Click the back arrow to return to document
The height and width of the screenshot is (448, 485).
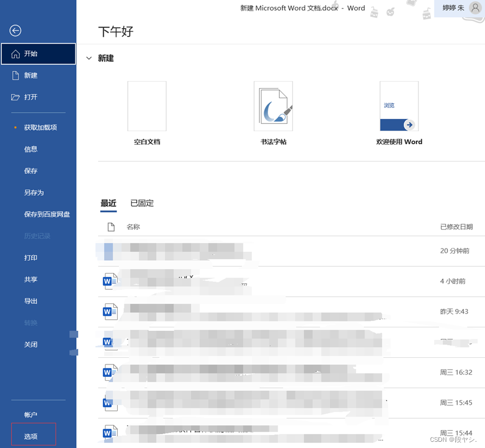[x=15, y=31]
